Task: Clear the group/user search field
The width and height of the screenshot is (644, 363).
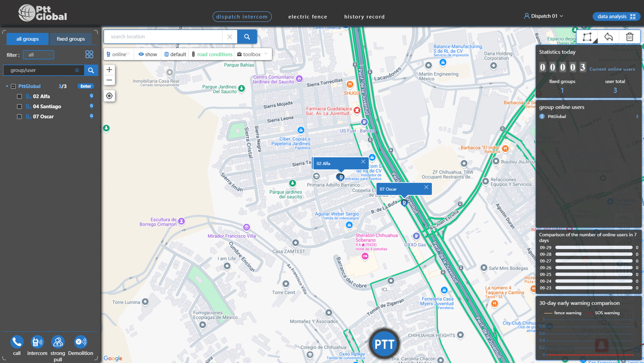Action: tap(77, 70)
